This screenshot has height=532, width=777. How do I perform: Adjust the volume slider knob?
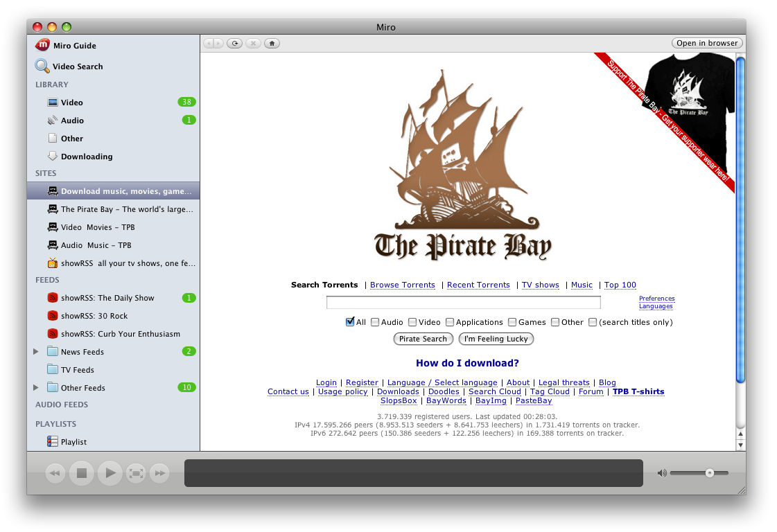[x=709, y=473]
